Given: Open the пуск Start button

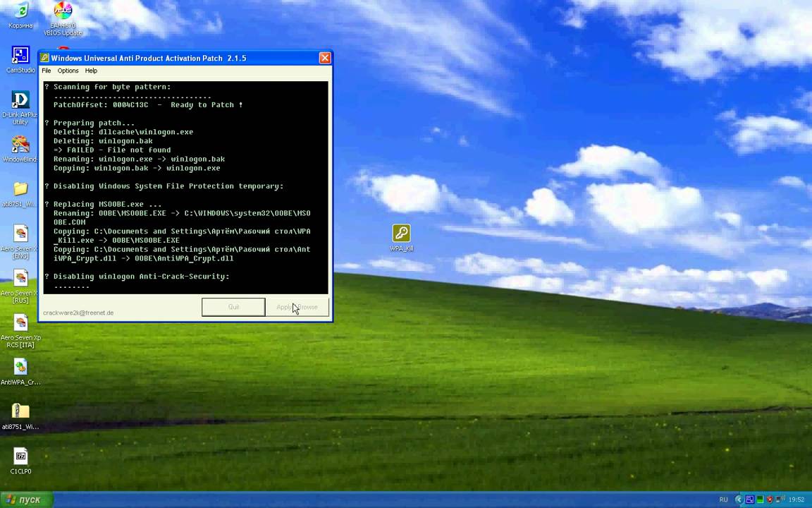Looking at the screenshot, I should tap(26, 500).
